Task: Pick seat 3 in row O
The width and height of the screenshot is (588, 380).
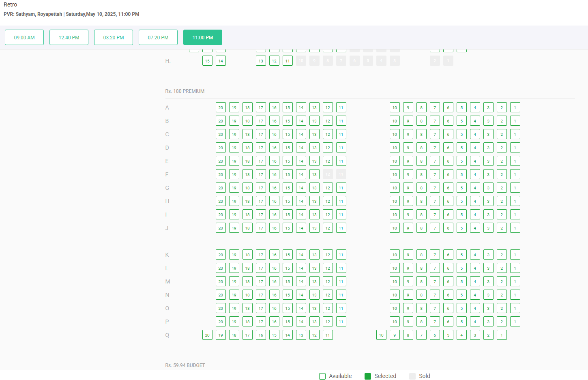Action: pyautogui.click(x=488, y=308)
